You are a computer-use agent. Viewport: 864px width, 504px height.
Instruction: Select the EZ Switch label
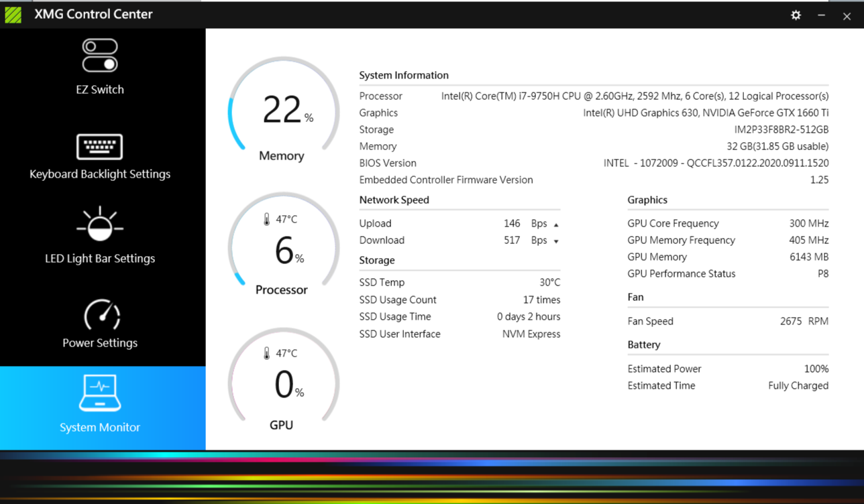tap(100, 89)
